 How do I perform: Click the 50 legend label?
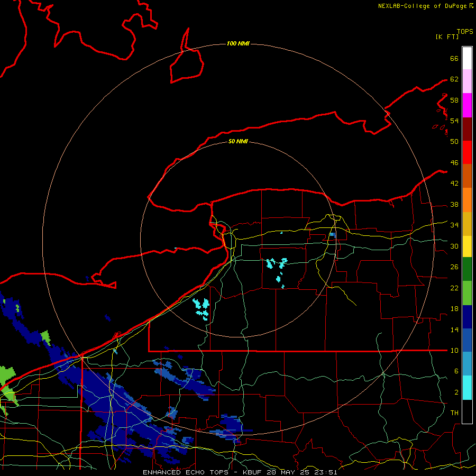(454, 141)
